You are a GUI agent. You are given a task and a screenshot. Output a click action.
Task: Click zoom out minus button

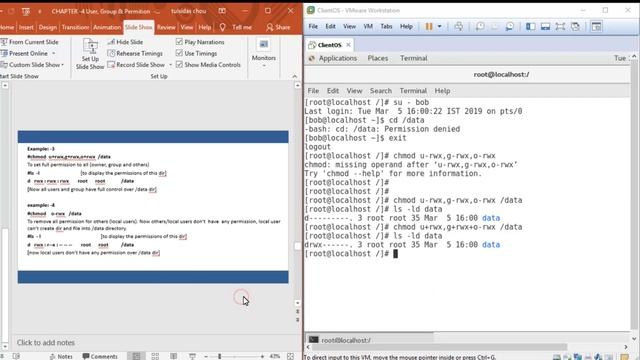click(x=206, y=356)
